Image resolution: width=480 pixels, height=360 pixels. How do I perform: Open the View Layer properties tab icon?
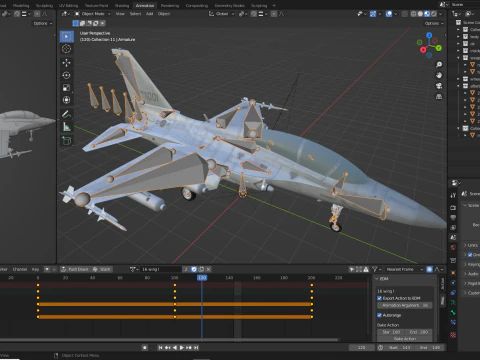(453, 228)
